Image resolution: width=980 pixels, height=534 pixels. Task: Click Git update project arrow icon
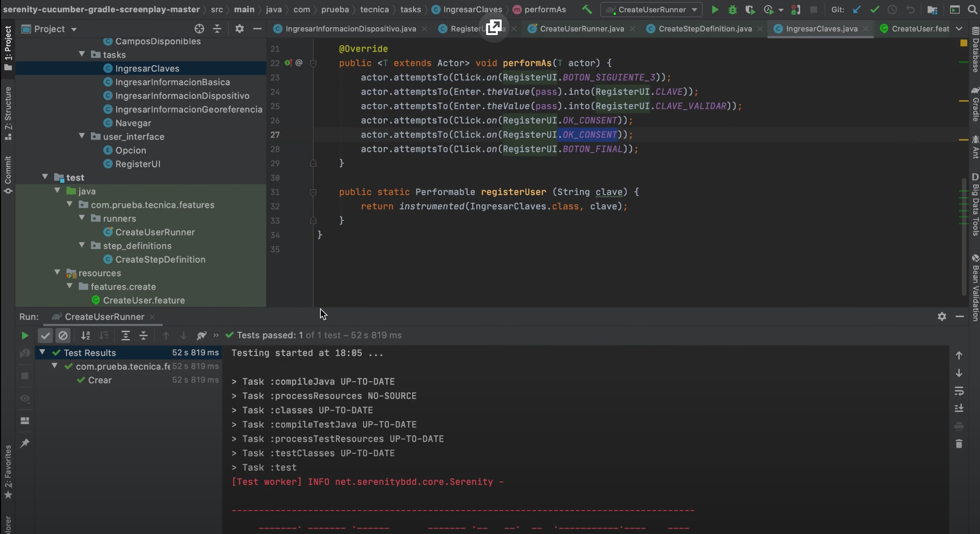coord(857,10)
